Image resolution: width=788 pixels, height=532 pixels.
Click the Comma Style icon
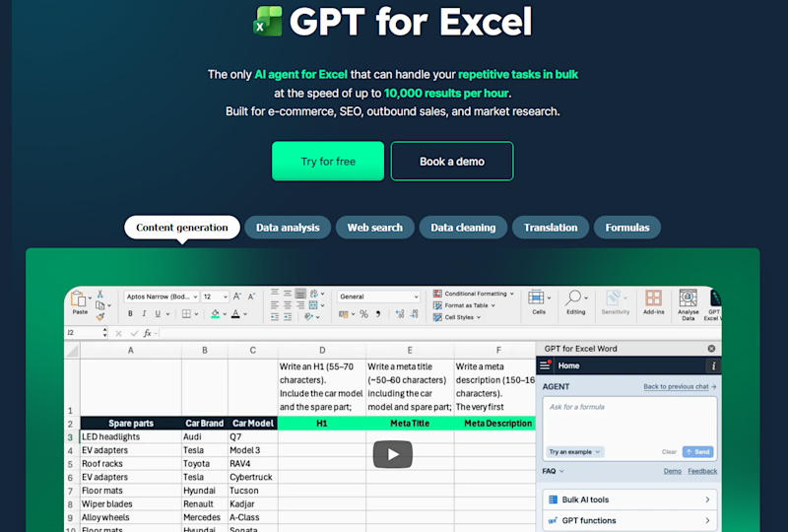(x=378, y=314)
